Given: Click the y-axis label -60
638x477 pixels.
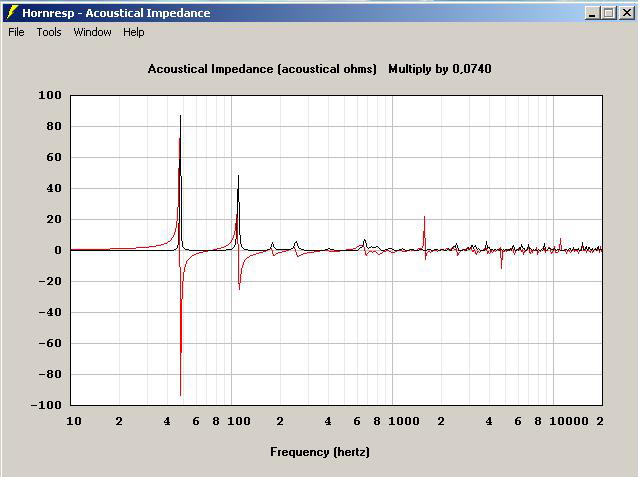Looking at the screenshot, I should 50,343.
